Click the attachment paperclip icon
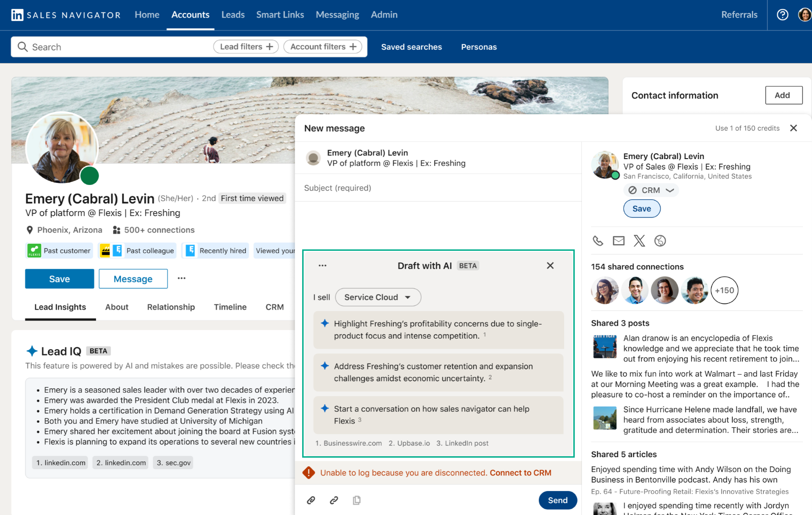 coord(311,500)
